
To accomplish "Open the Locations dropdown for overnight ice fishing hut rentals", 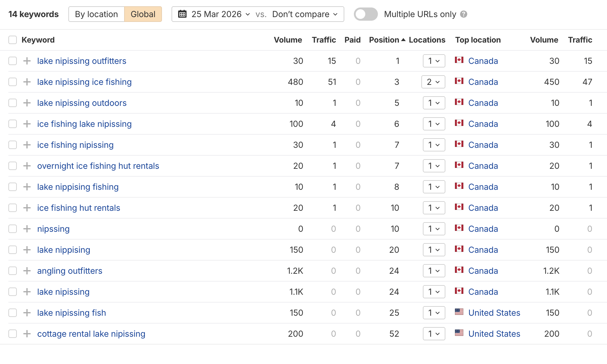I will (x=434, y=166).
